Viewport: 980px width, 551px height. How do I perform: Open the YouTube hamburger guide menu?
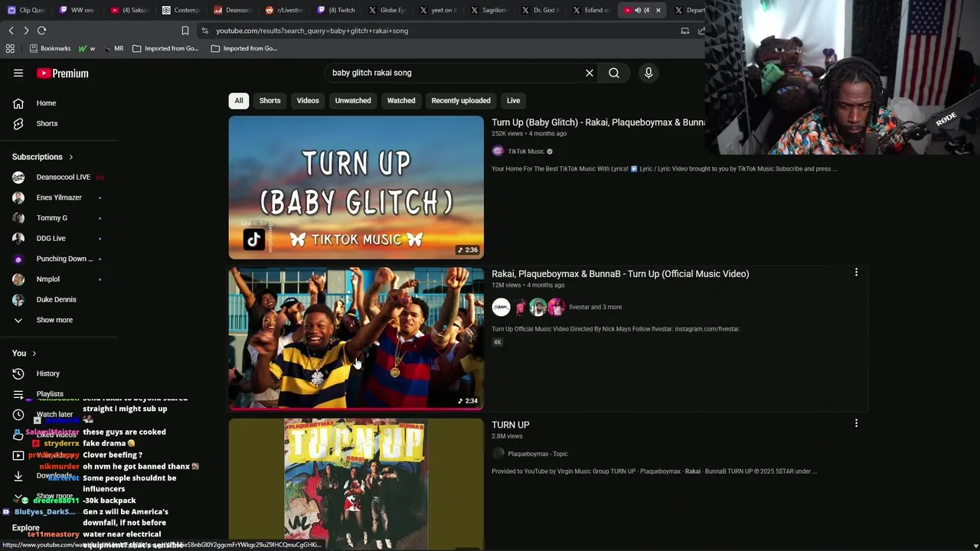[x=18, y=73]
